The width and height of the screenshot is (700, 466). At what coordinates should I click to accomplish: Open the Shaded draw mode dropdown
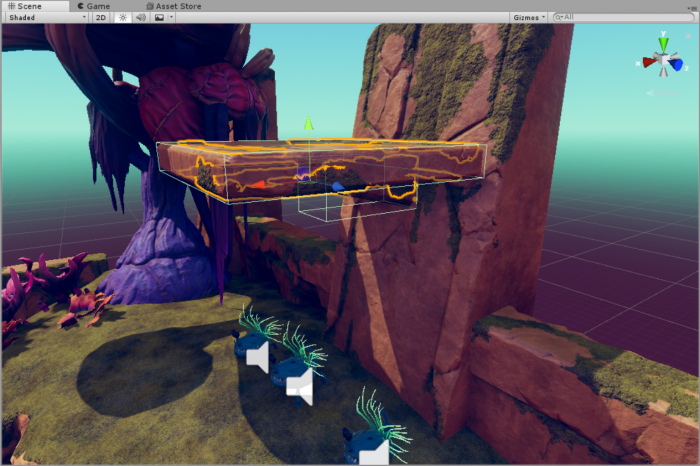point(45,17)
